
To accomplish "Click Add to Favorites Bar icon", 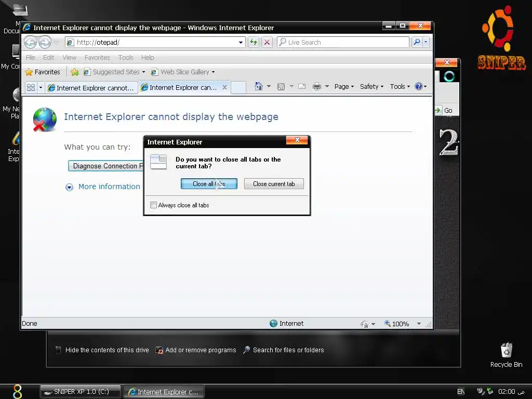I will [x=75, y=72].
